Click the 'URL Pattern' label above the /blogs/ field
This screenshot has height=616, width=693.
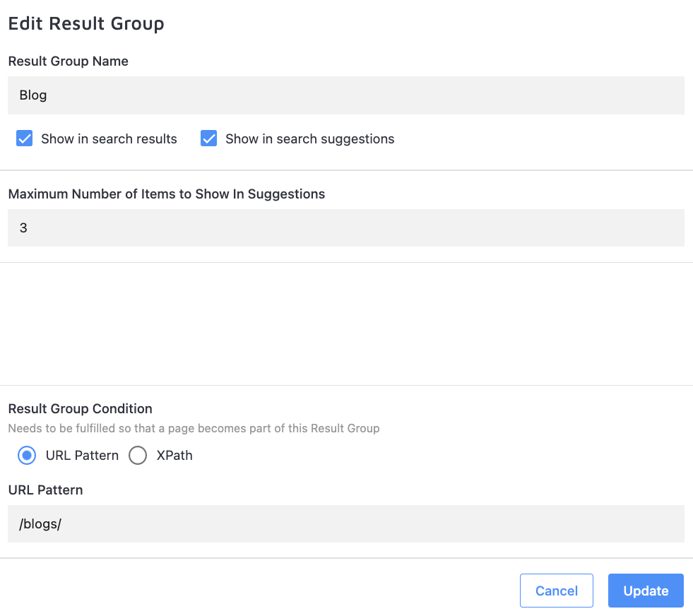(x=45, y=490)
